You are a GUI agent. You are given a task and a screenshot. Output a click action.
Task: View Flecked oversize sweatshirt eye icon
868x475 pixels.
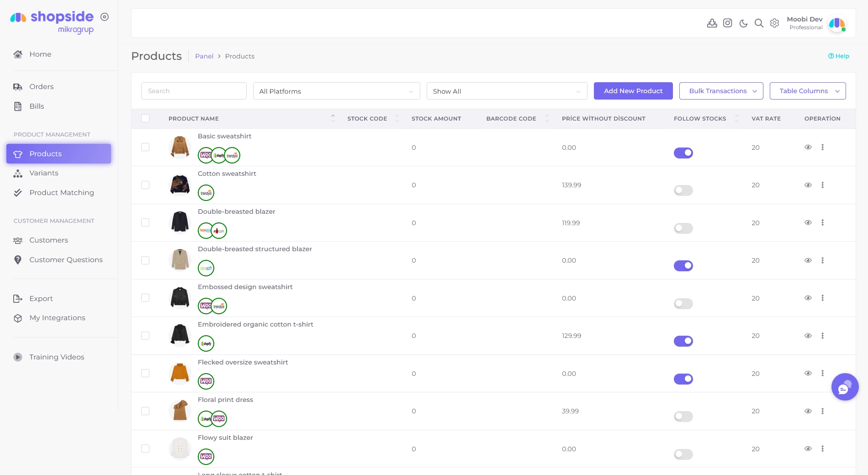tap(808, 373)
